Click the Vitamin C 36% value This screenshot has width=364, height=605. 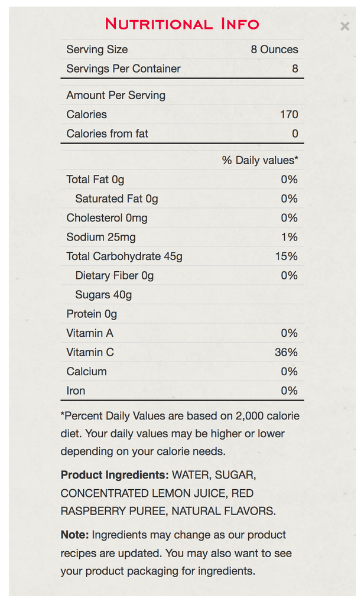(286, 352)
